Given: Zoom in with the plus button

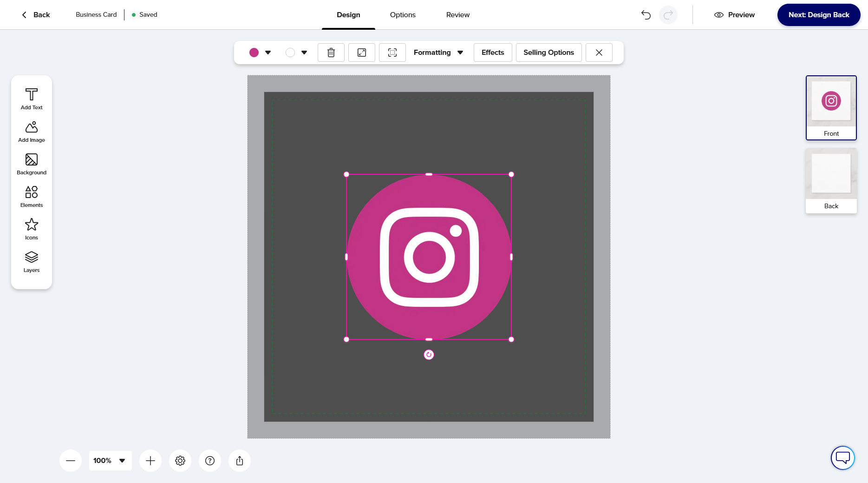Looking at the screenshot, I should (150, 461).
